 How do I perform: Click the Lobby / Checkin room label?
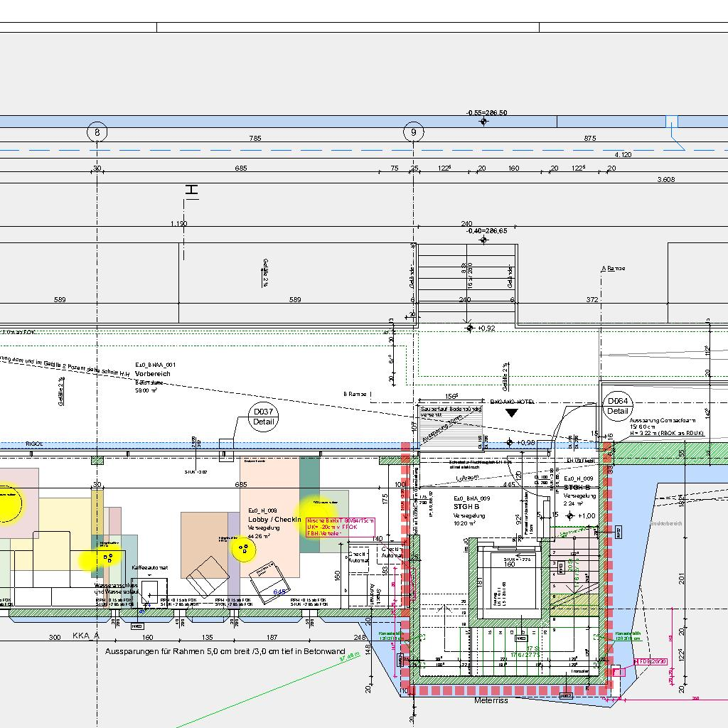coord(274,520)
